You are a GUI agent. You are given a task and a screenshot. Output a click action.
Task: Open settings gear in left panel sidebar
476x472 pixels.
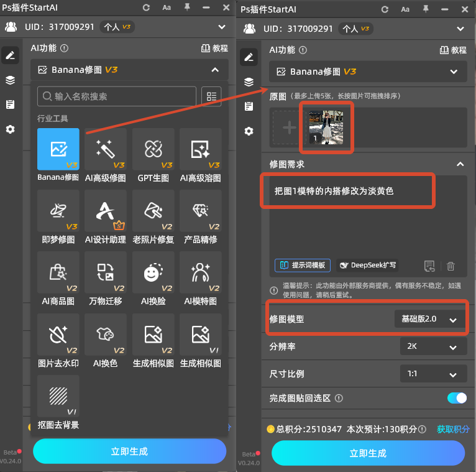(11, 129)
